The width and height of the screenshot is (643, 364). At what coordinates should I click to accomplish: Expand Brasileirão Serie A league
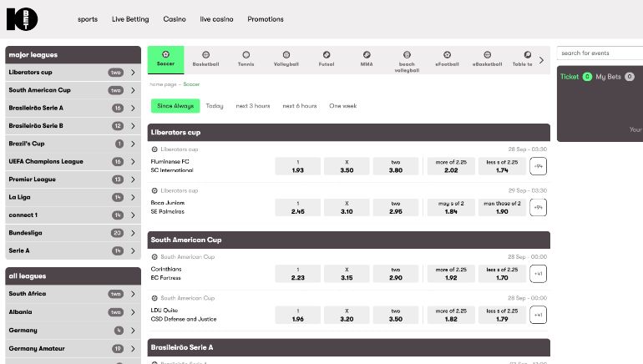pyautogui.click(x=73, y=108)
